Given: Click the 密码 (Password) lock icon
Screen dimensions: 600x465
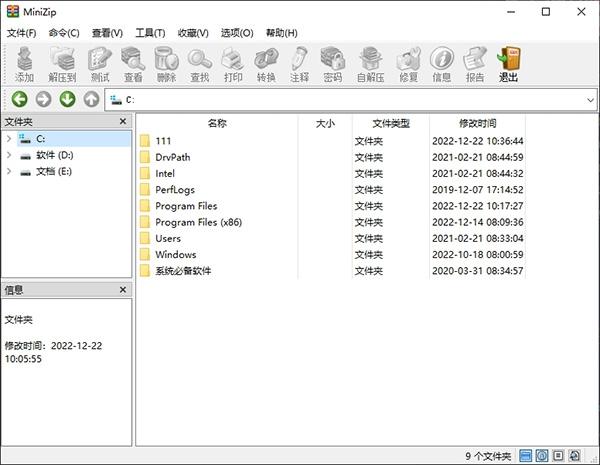Looking at the screenshot, I should (x=333, y=59).
